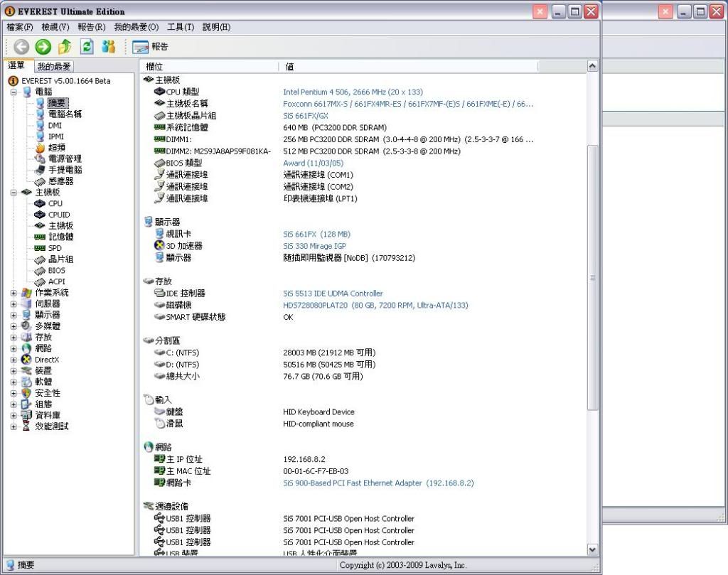Image resolution: width=728 pixels, height=575 pixels.
Task: Click the CPU chip icon in tree
Action: click(40, 203)
